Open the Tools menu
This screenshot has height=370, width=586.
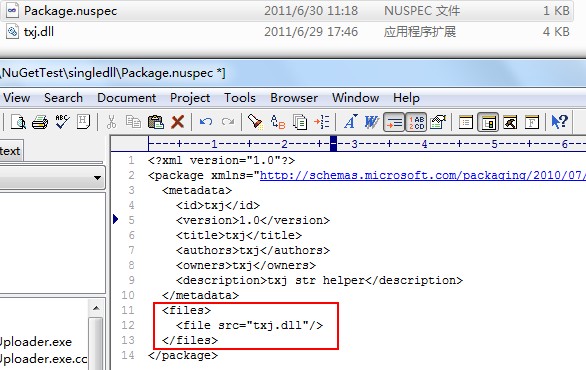[x=240, y=98]
